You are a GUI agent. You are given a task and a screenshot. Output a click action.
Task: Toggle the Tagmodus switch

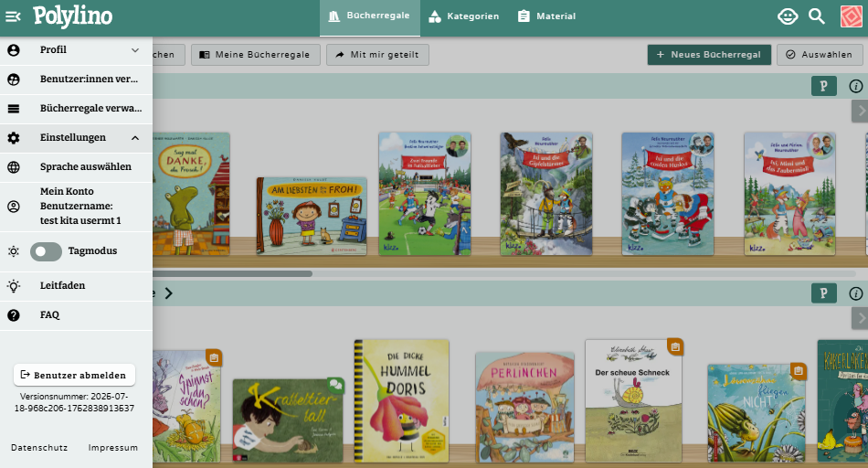point(46,251)
